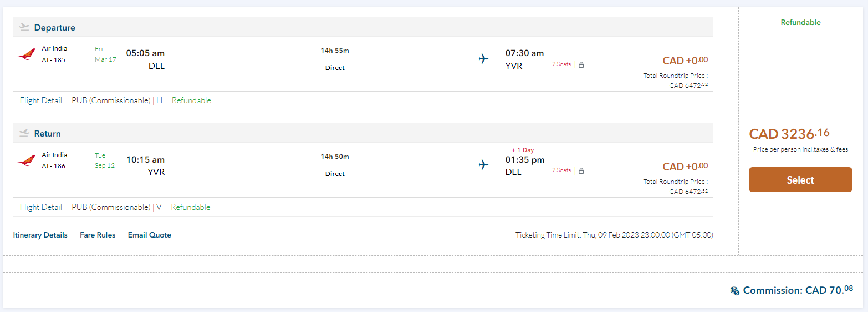
Task: Open Flight Detail for the return flight
Action: point(40,207)
